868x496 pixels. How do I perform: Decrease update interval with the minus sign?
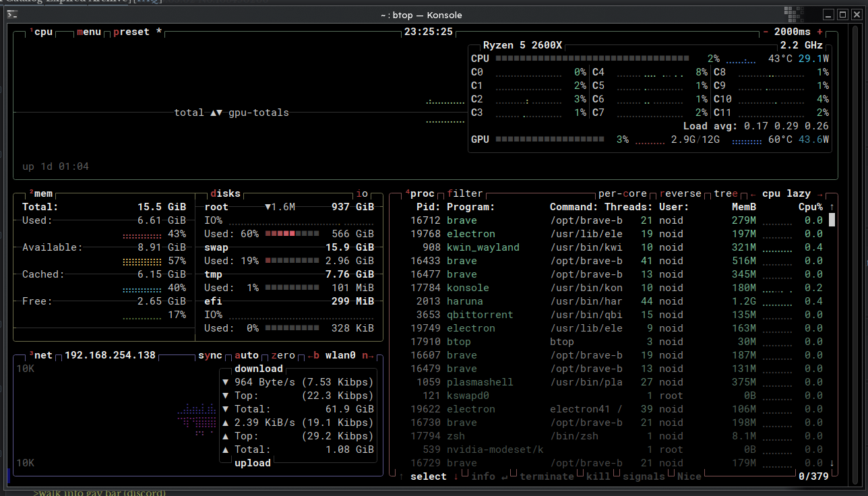[766, 32]
